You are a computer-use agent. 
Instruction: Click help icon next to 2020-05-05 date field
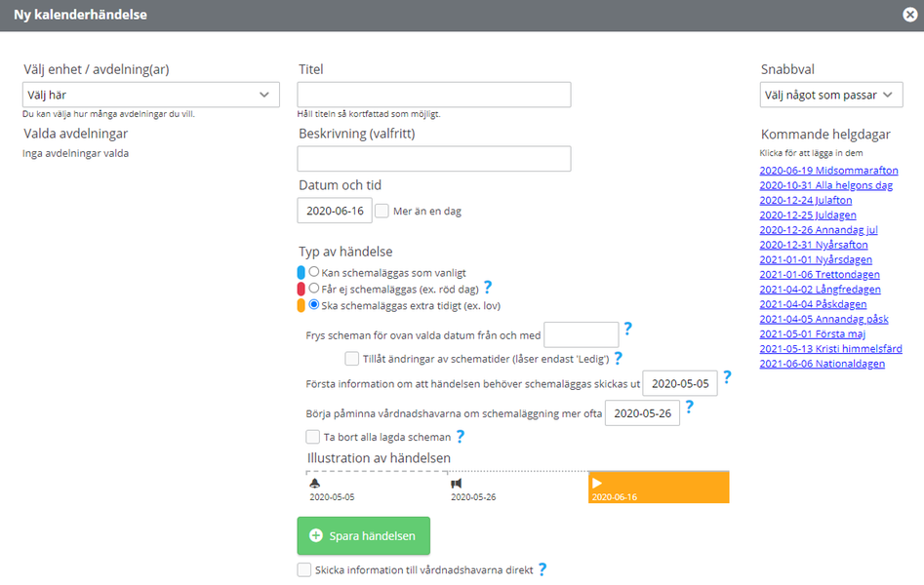tap(727, 377)
